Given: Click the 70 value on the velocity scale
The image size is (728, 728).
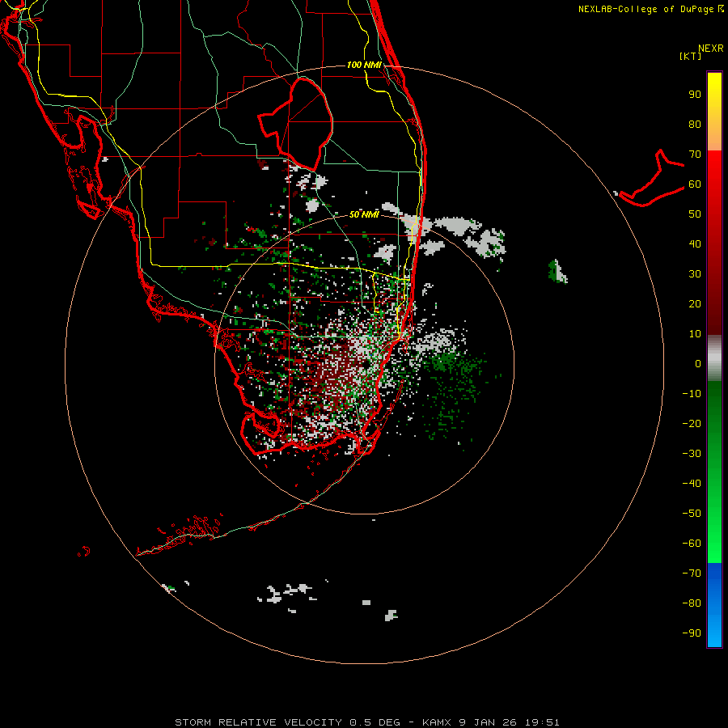Looking at the screenshot, I should click(x=695, y=154).
